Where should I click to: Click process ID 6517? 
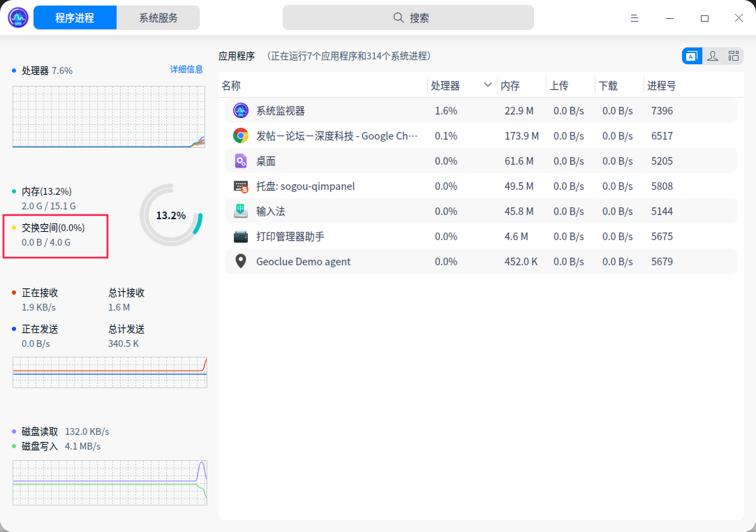click(x=662, y=136)
